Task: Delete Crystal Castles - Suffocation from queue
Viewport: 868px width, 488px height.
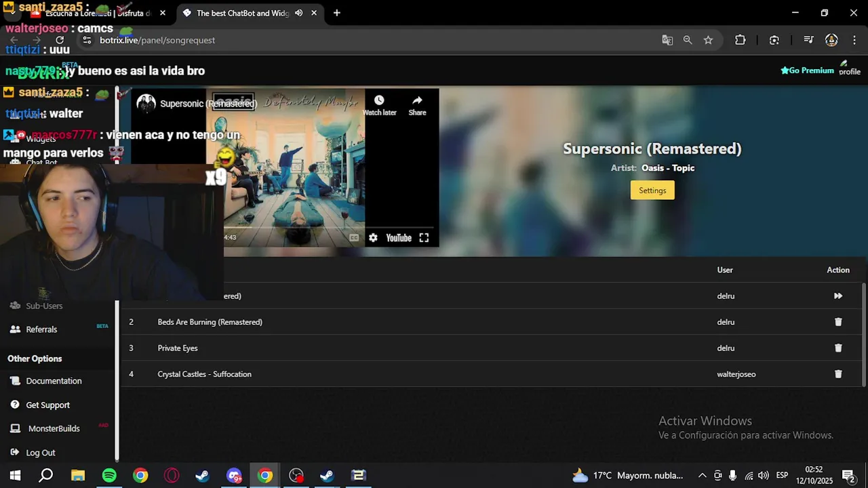Action: pos(838,374)
